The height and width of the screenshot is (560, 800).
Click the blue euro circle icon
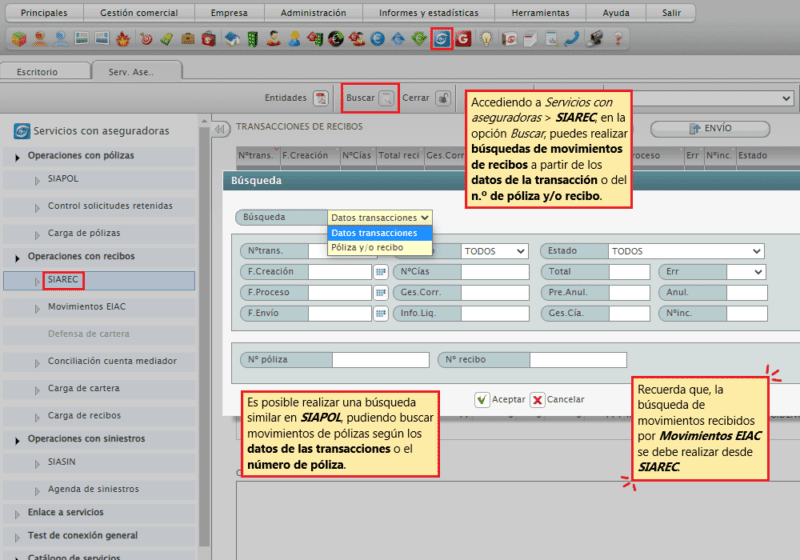coord(378,39)
